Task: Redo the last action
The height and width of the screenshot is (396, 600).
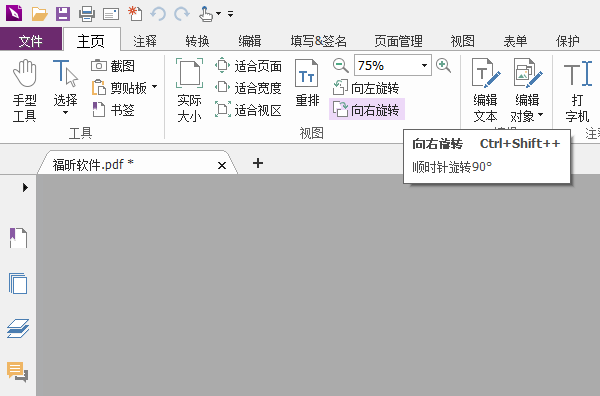Action: coord(182,14)
